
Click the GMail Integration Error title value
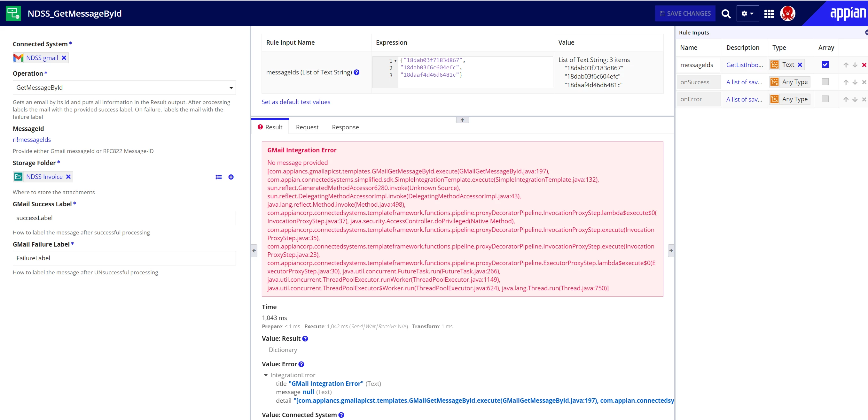click(326, 384)
